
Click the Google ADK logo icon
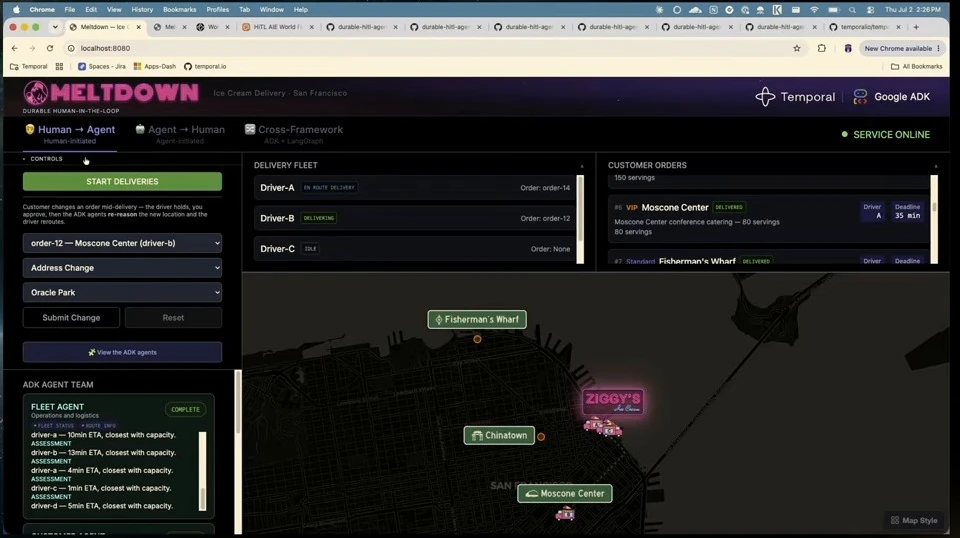[x=860, y=97]
